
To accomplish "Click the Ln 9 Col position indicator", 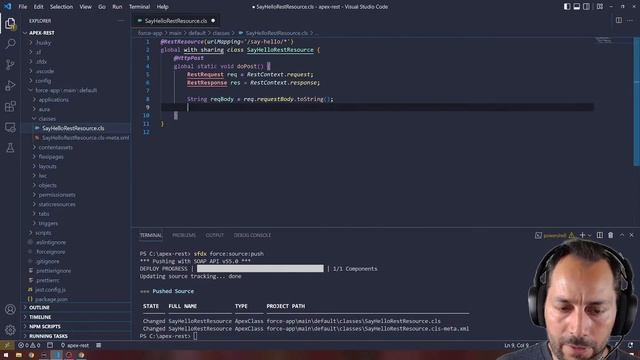I will (516, 346).
